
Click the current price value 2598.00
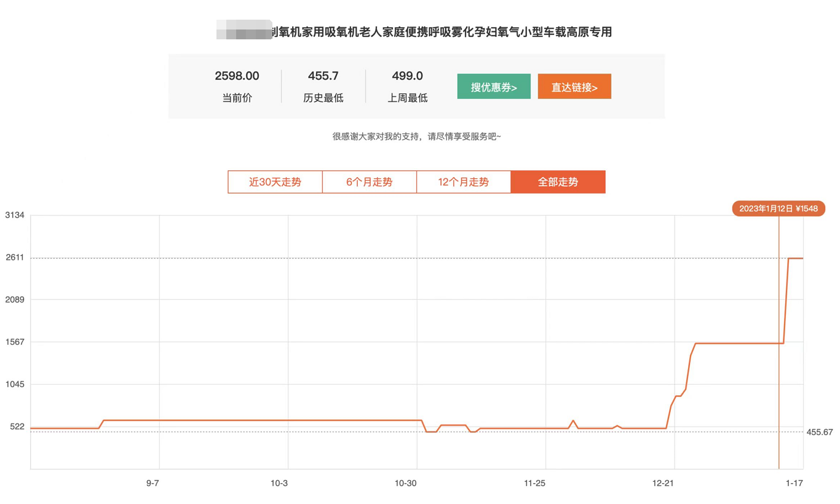coord(237,76)
